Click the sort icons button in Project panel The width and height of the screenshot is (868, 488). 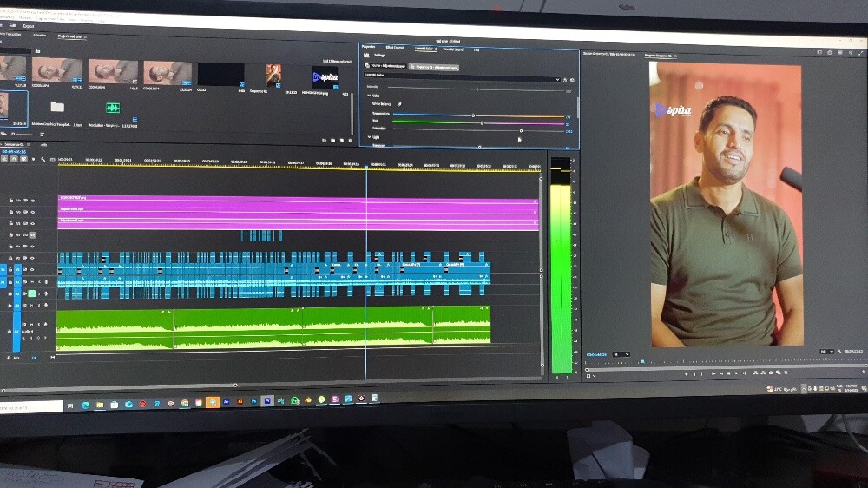coord(42,134)
